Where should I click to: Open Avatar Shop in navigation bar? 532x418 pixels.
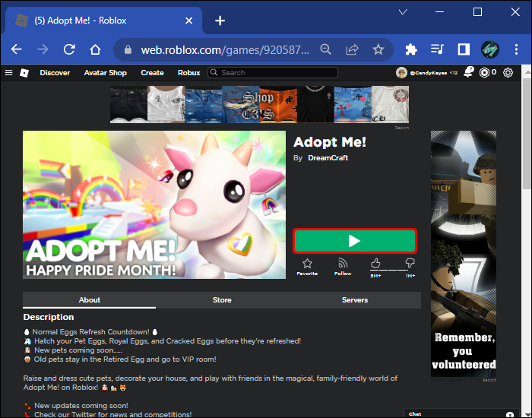105,73
